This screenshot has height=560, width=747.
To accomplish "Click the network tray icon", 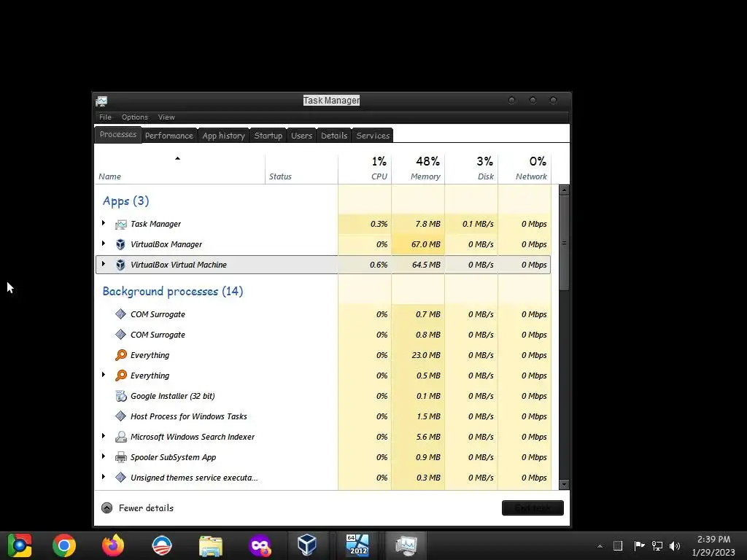I will pos(657,545).
